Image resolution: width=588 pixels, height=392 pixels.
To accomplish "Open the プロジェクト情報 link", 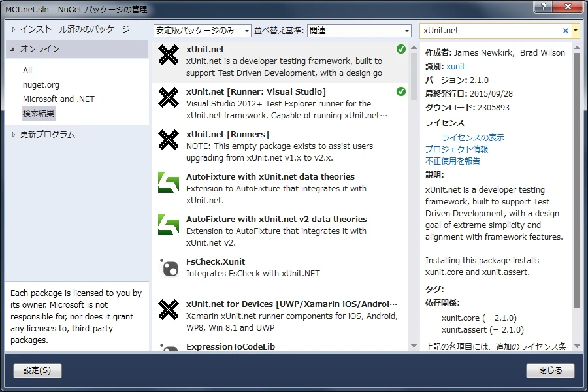I will [457, 150].
